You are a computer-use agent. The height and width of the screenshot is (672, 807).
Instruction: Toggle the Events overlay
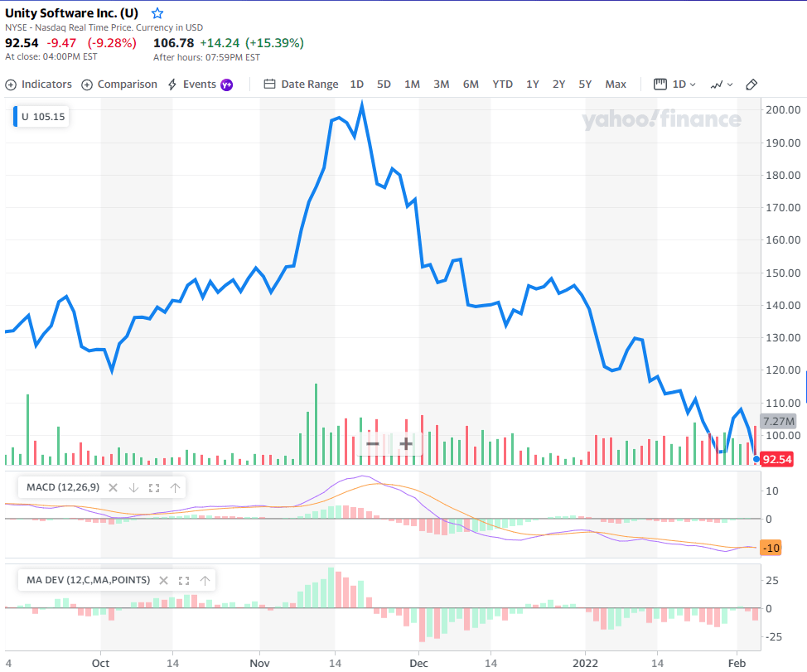[201, 85]
